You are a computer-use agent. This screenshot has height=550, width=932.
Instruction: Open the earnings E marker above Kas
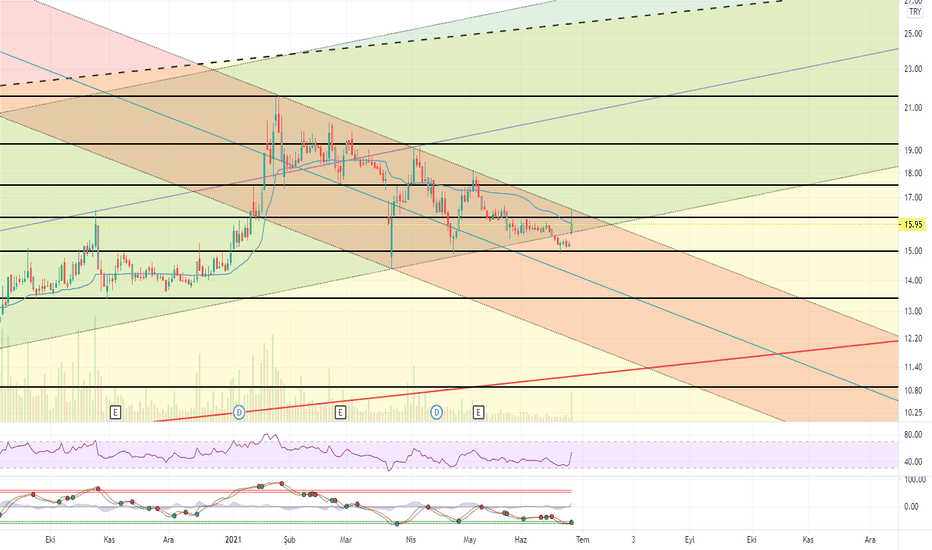(x=115, y=411)
